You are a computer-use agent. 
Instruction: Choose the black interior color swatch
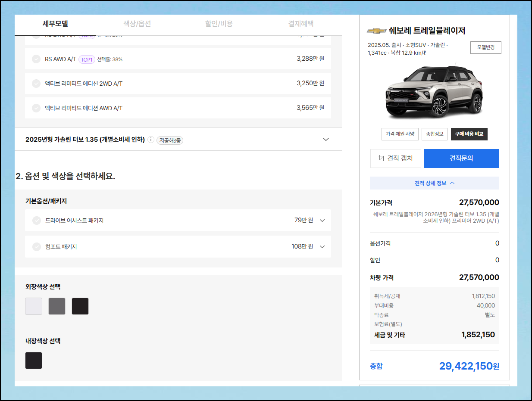(34, 361)
